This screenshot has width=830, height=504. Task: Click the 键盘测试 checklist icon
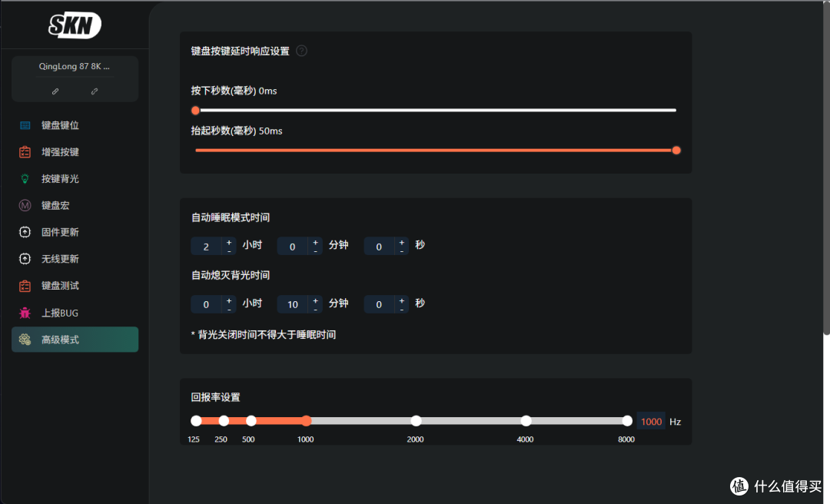25,286
